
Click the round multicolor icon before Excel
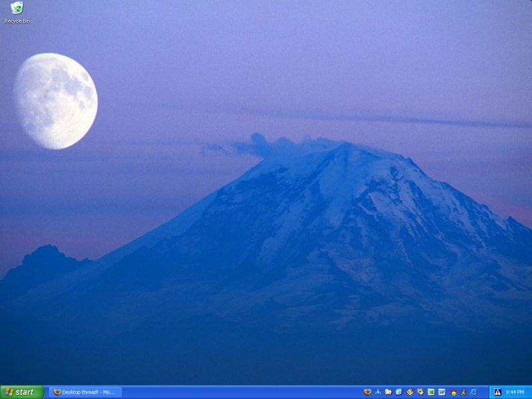point(420,392)
